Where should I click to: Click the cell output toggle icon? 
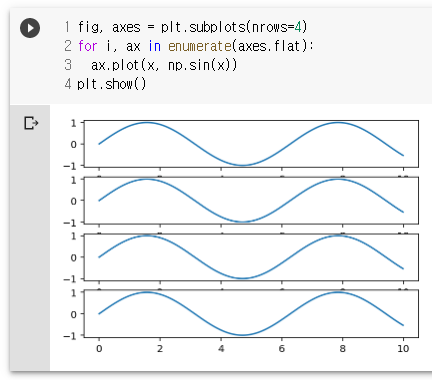[31, 123]
